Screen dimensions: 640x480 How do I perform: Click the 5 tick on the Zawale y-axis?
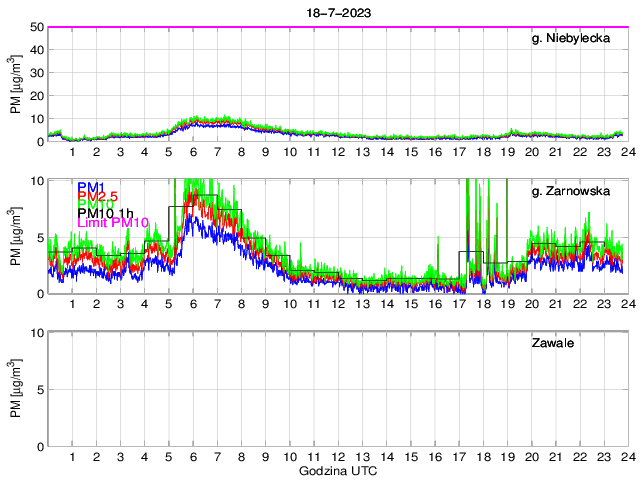[39, 390]
